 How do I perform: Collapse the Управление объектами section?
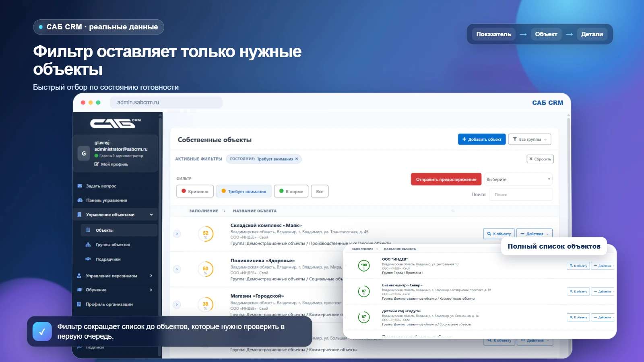(116, 215)
